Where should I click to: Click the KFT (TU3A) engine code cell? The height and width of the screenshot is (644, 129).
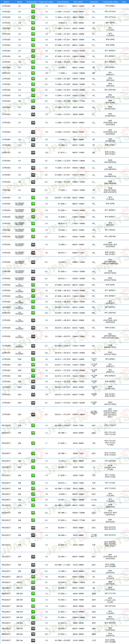(x=110, y=483)
